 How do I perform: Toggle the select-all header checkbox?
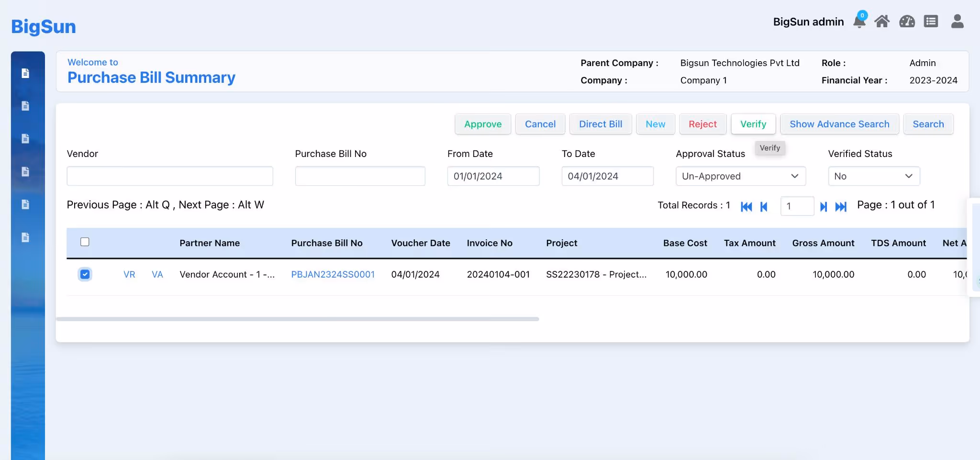tap(85, 242)
